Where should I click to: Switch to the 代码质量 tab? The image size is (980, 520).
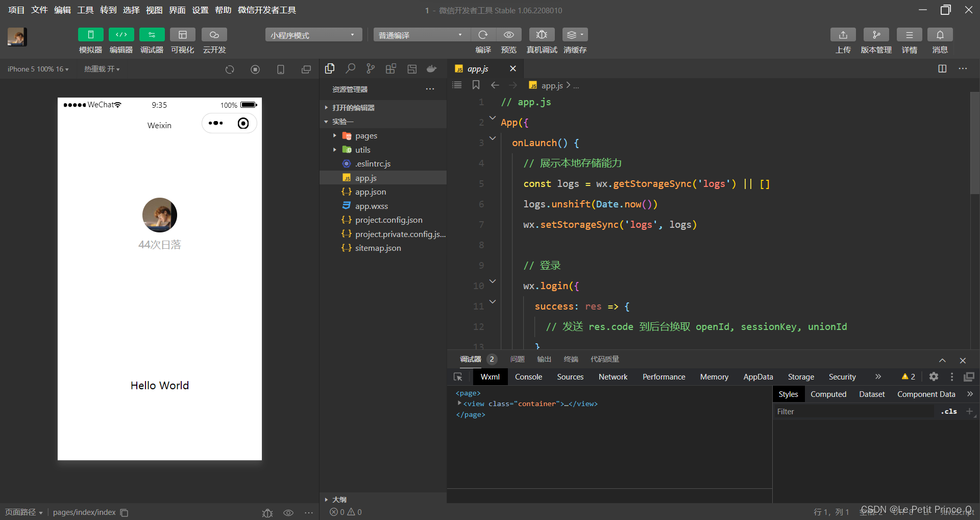[604, 359]
